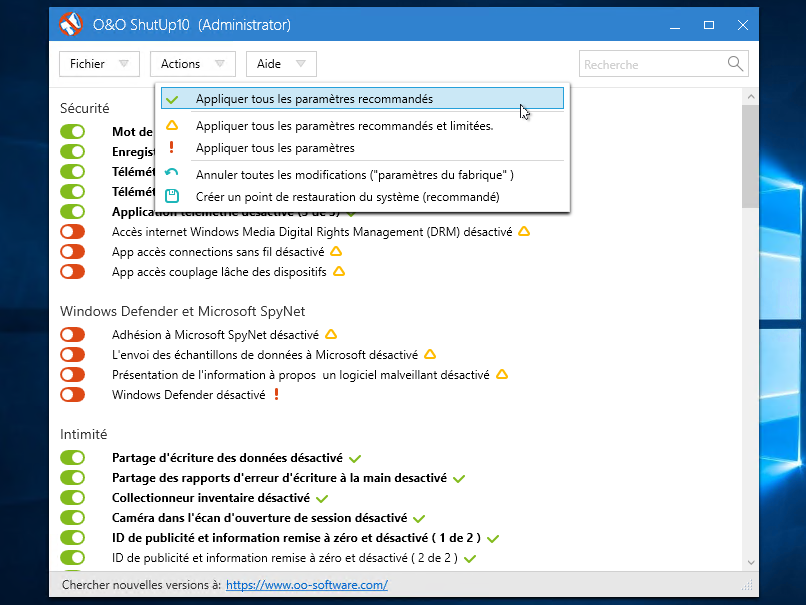Collapse the Actions dropdown menu

(192, 64)
